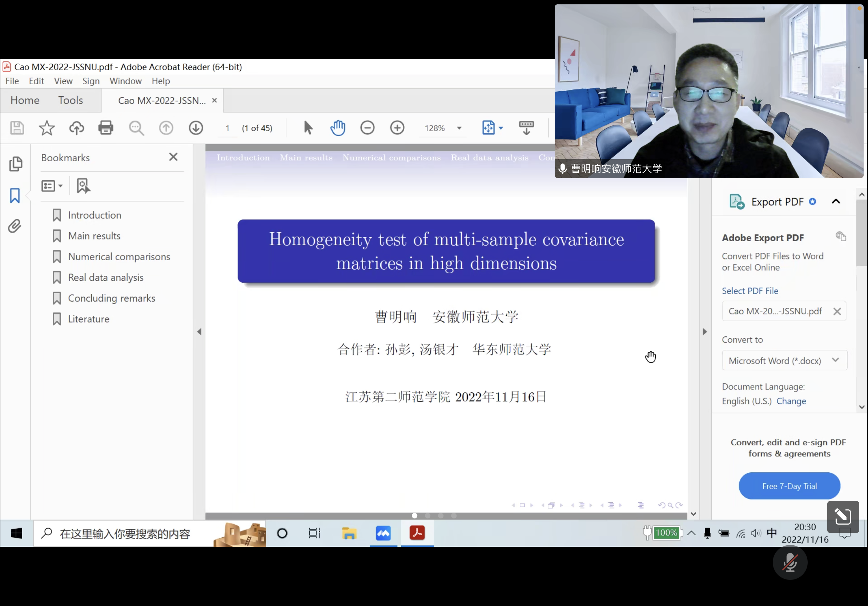Switch to the Tools tab

click(x=70, y=100)
